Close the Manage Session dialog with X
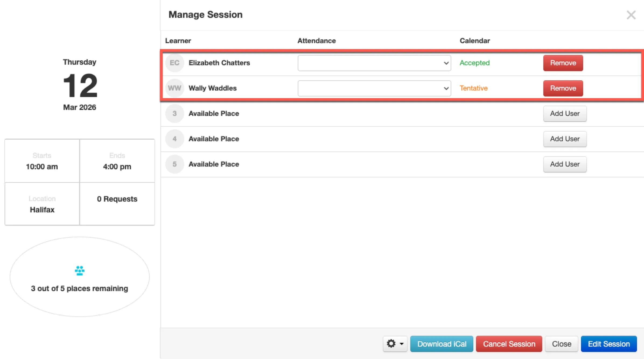The width and height of the screenshot is (644, 359). tap(631, 15)
